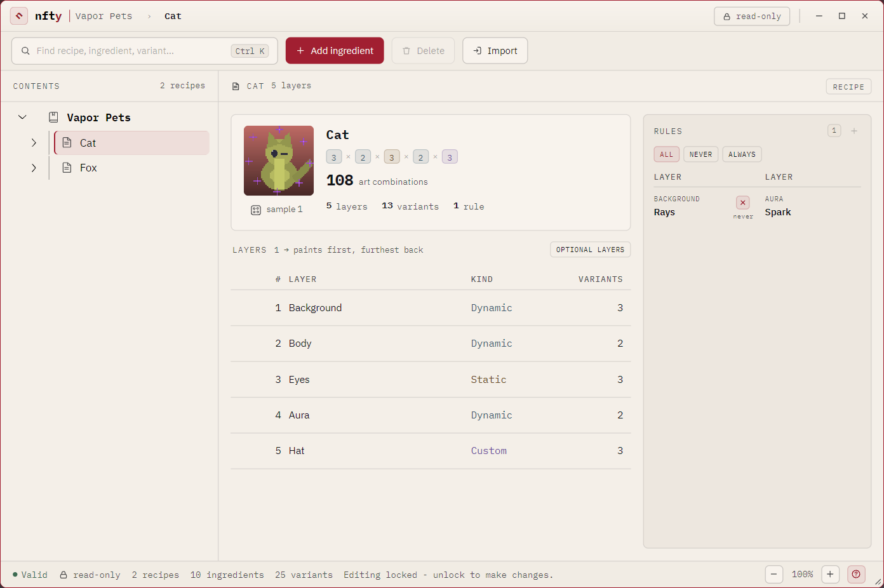Image resolution: width=884 pixels, height=588 pixels.
Task: Click the rules count badge
Action: 834,131
